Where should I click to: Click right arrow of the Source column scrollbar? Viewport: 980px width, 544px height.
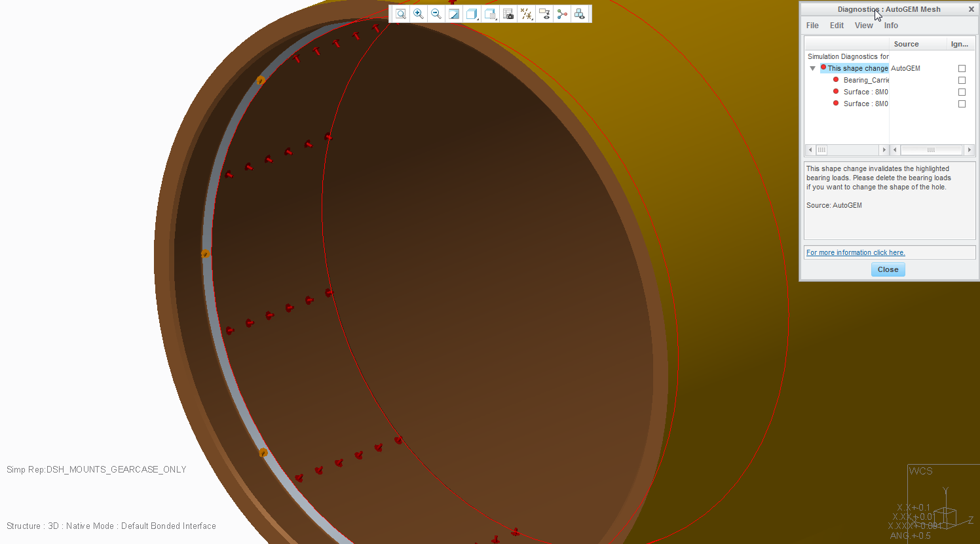[x=970, y=150]
